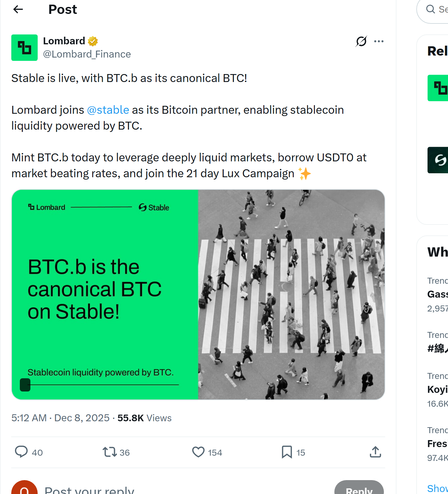
Task: Open Lombard's profile avatar
Action: (x=24, y=48)
